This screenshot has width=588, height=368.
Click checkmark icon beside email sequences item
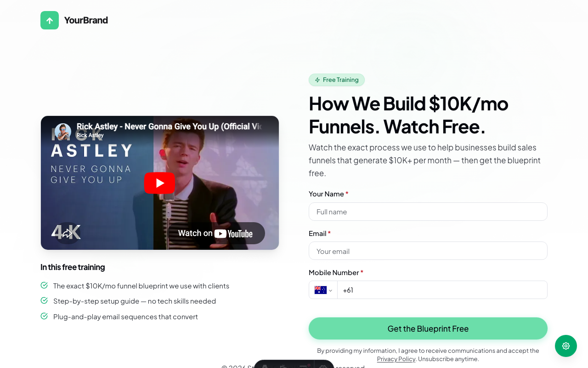pos(44,316)
